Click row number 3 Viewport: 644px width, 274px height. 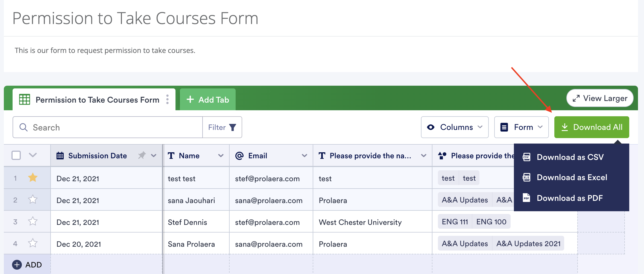coord(15,222)
